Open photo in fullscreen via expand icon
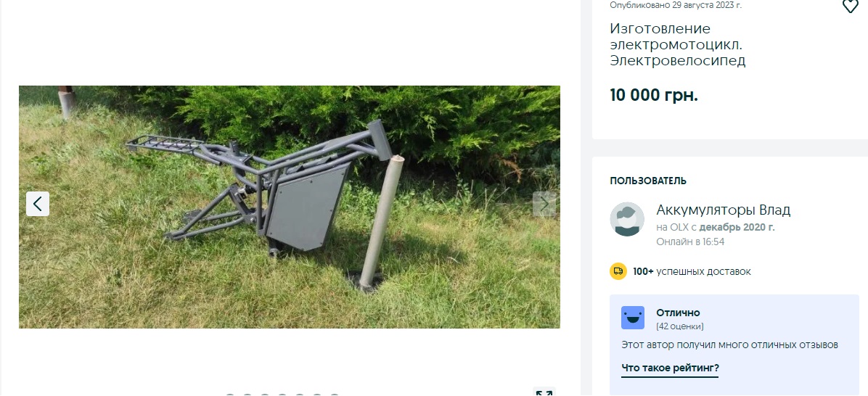 coord(544,392)
